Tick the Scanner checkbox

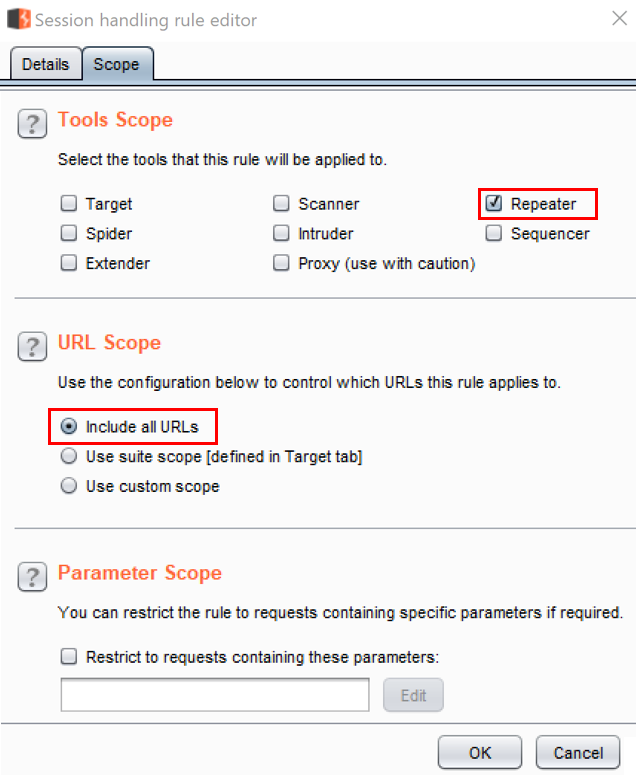[281, 204]
